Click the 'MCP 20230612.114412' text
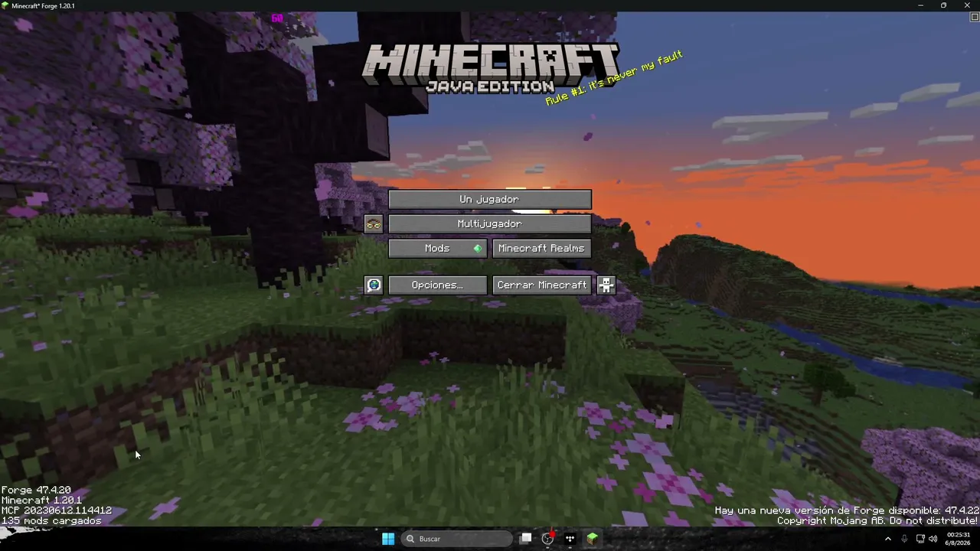The width and height of the screenshot is (980, 551). pyautogui.click(x=57, y=510)
